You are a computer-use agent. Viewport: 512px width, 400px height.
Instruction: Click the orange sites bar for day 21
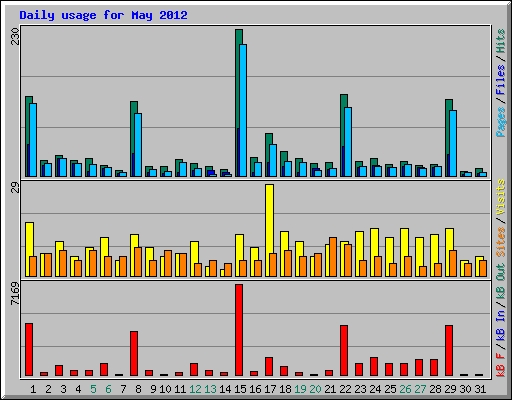click(x=333, y=257)
